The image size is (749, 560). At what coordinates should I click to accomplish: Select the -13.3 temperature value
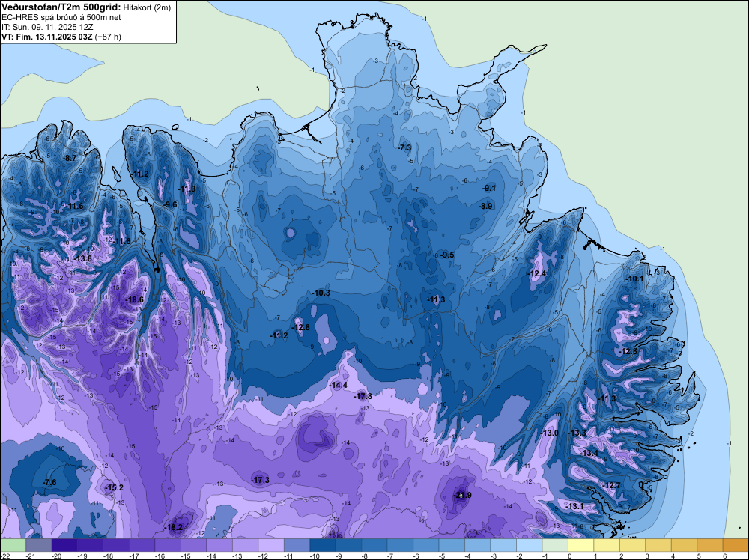click(x=577, y=433)
